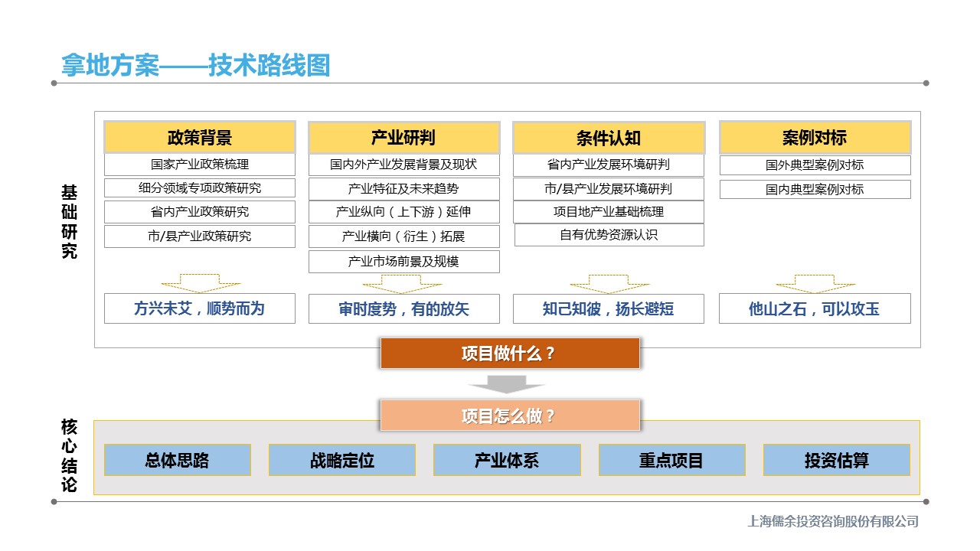Viewport: 980px width, 551px height.
Task: Click the 条件认知 header box
Action: [609, 139]
